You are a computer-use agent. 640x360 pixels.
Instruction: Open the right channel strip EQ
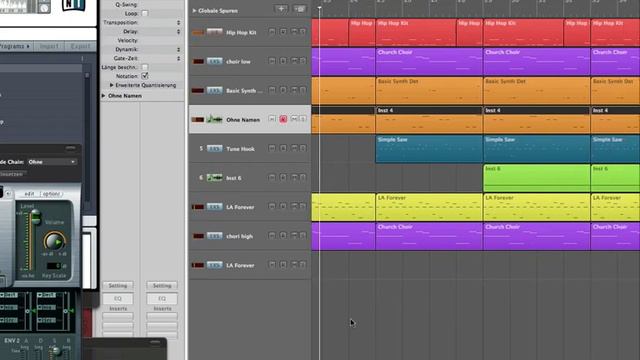point(162,299)
